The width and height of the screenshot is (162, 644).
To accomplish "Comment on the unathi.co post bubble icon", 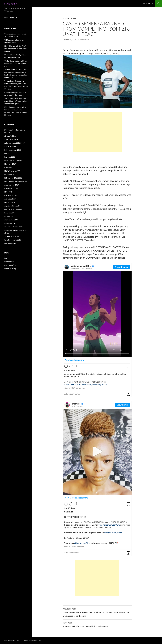I will click(x=71, y=504).
